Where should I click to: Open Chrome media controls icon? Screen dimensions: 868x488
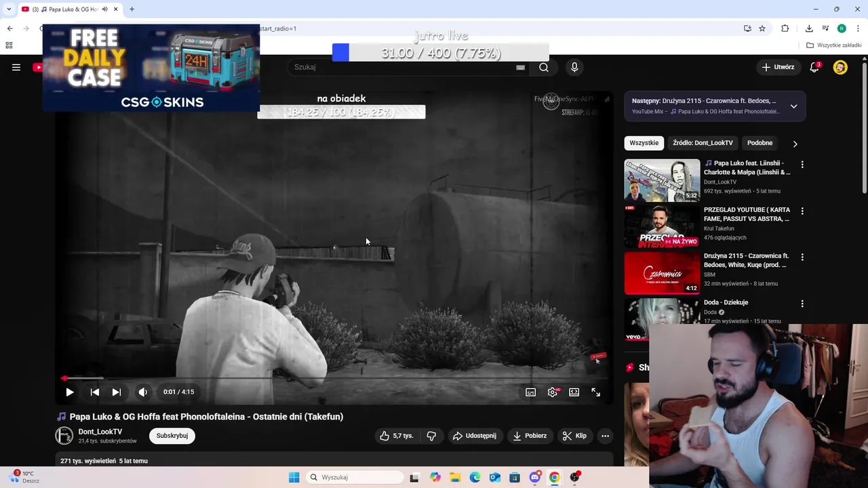coord(825,28)
